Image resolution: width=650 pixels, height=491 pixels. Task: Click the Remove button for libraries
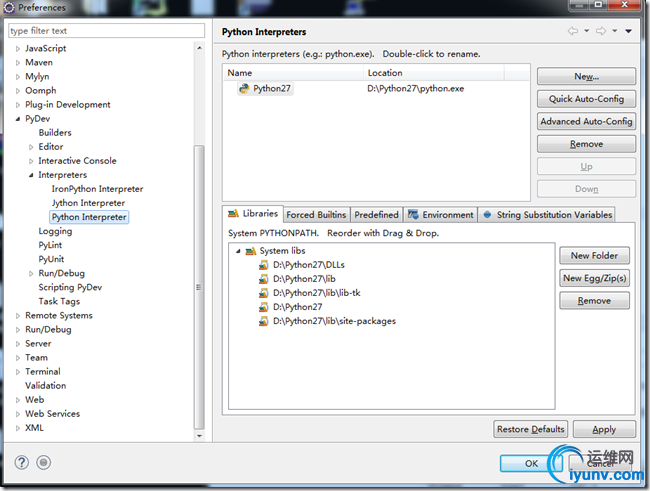594,301
